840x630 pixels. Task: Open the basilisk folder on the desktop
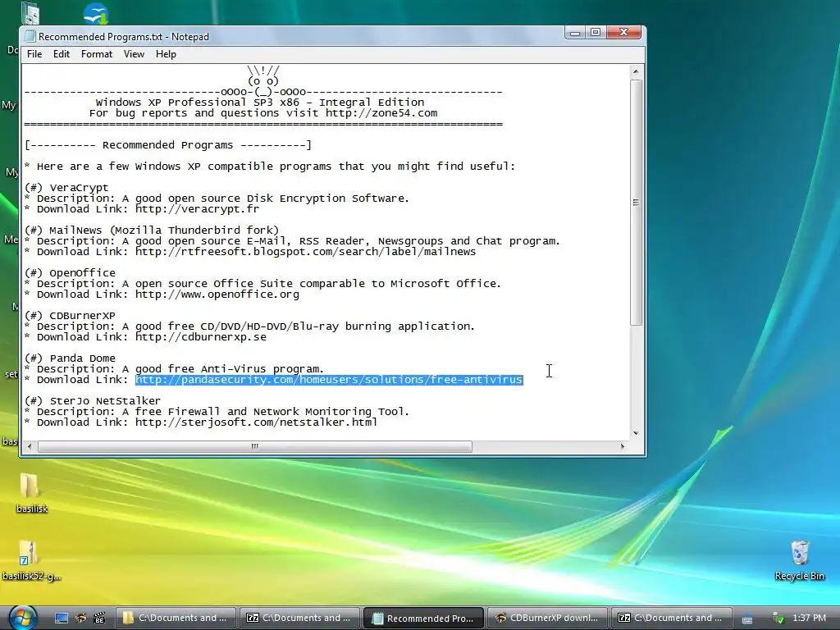[31, 493]
